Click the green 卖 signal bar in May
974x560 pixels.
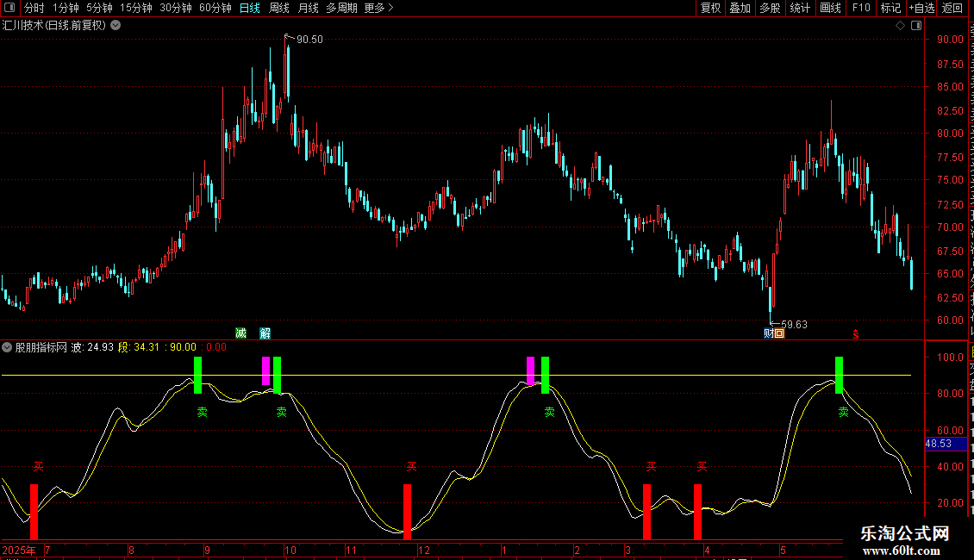tap(840, 375)
